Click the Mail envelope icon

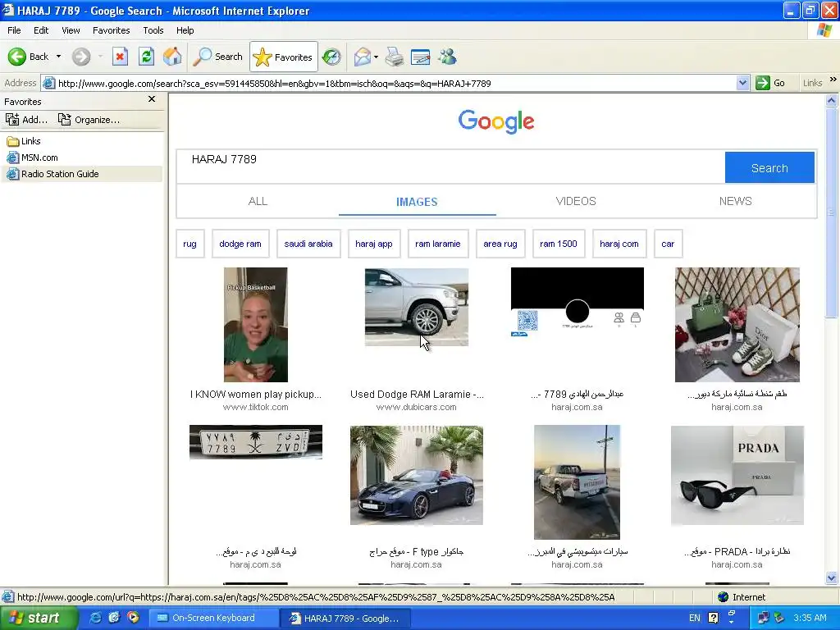[x=363, y=57]
